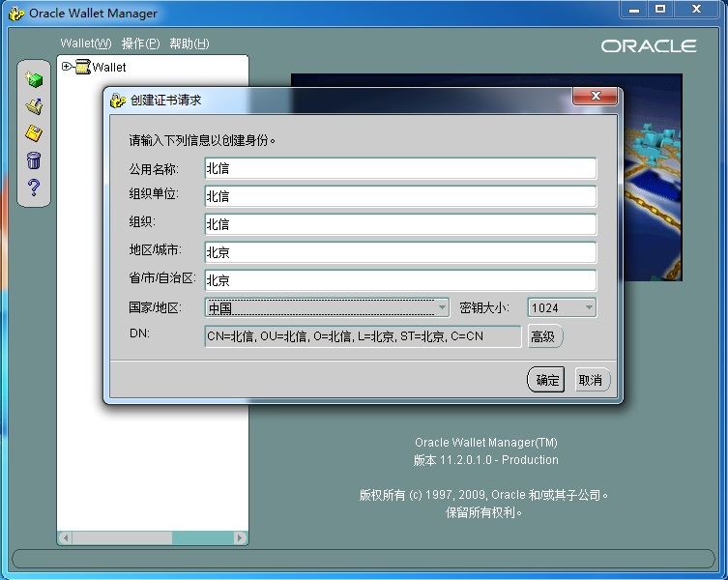Click the 请输入下列信息以创建身份 instruction text
The width and height of the screenshot is (728, 580).
click(x=202, y=140)
